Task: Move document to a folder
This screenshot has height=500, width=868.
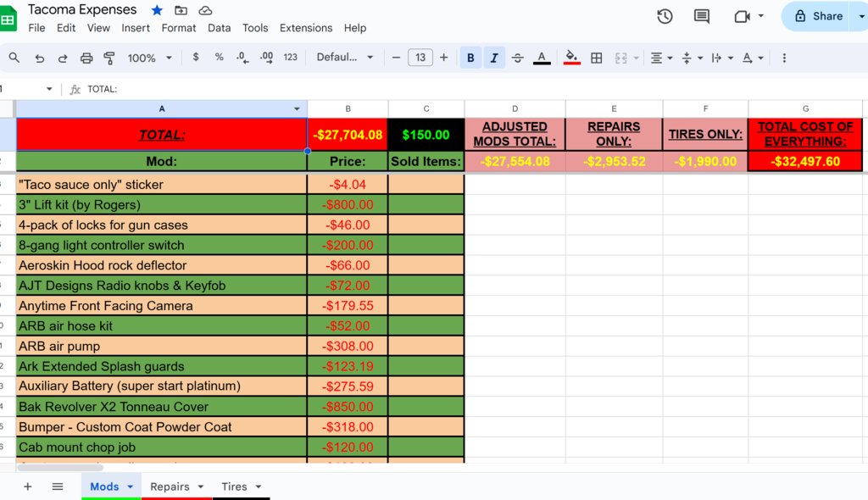Action: pyautogui.click(x=181, y=10)
